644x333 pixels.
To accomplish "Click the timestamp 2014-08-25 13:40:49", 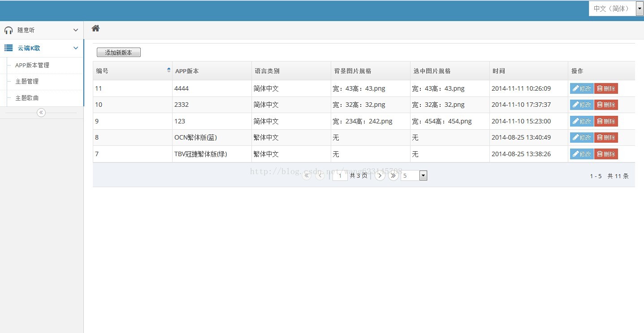I will click(x=521, y=137).
